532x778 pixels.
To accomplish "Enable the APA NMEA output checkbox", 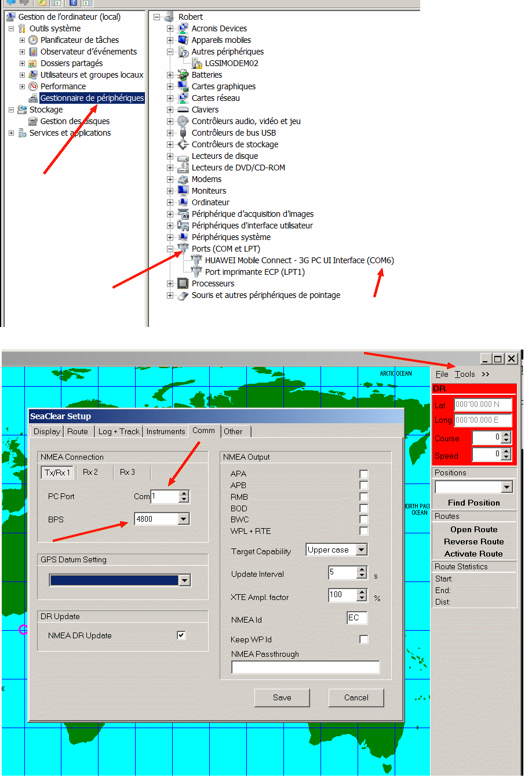I will (364, 474).
